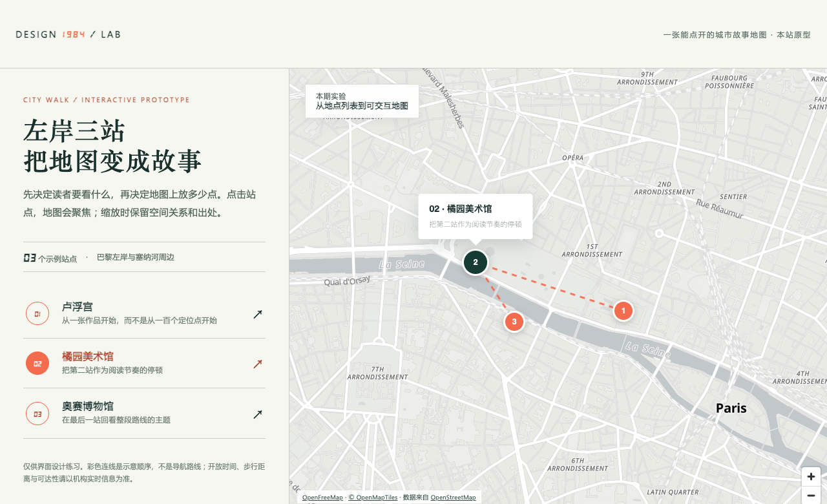This screenshot has width=827, height=504.
Task: Select 橘园美术馆 stop title in list
Action: 88,357
